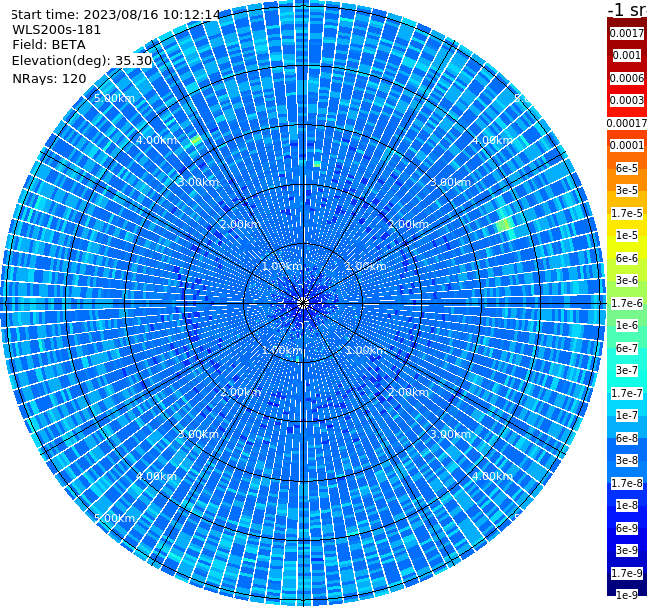Click the 6e-7 colorbar tick label
This screenshot has width=647, height=607.
[x=627, y=348]
